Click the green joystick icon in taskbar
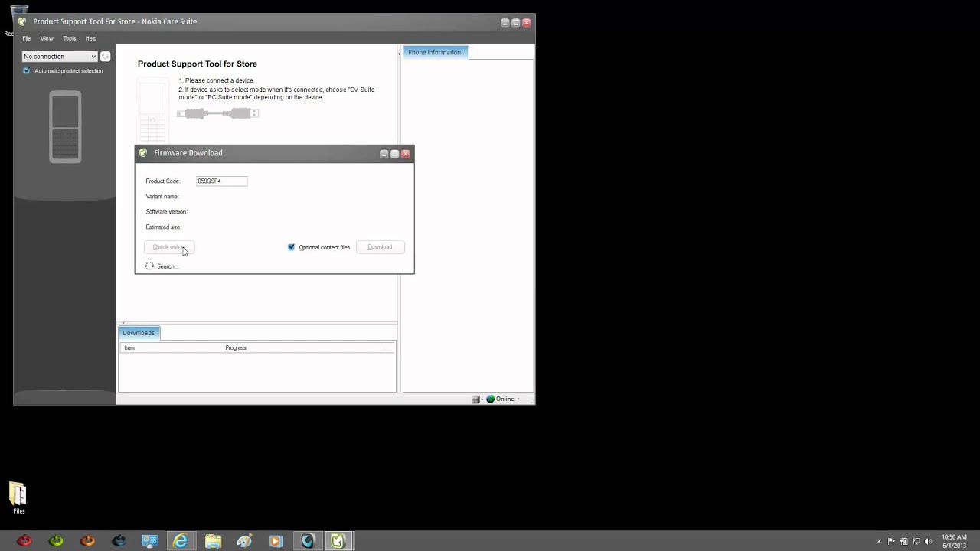980x551 pixels. (56, 541)
